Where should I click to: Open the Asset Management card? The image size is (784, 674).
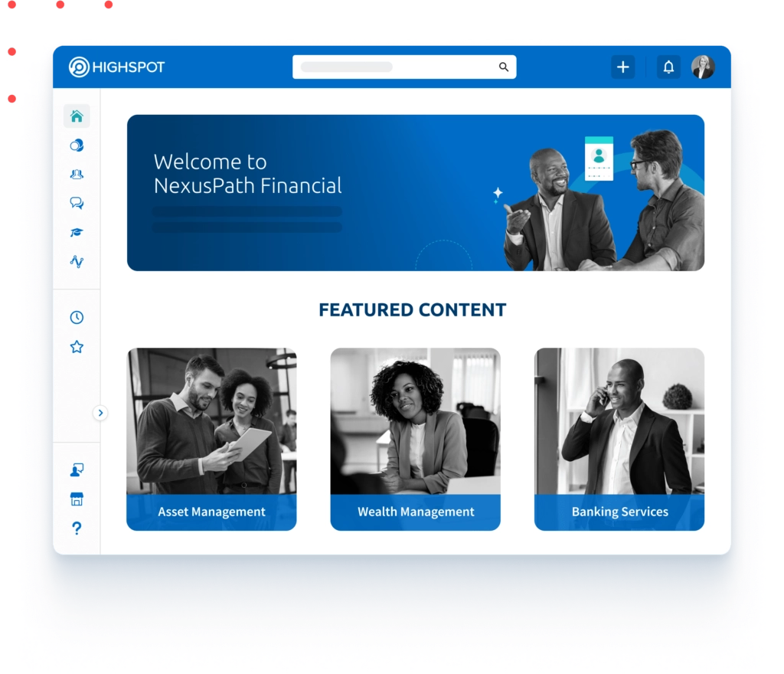211,439
